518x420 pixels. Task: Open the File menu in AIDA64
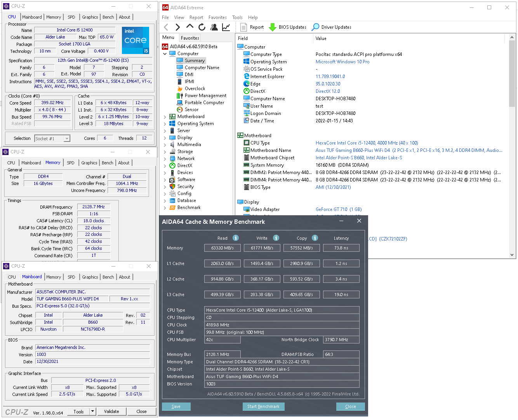[x=165, y=17]
